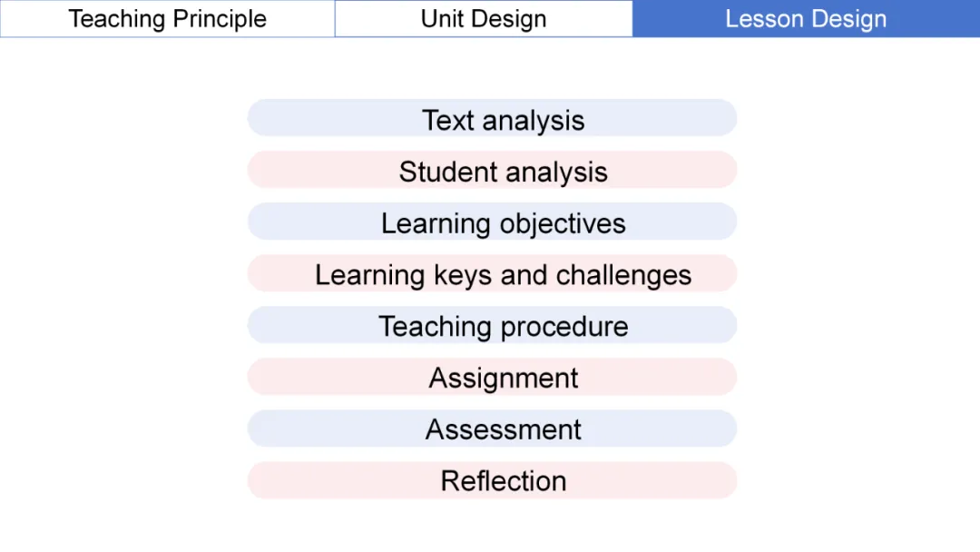Open the Unit Design tab
The image size is (980, 552).
pos(484,19)
